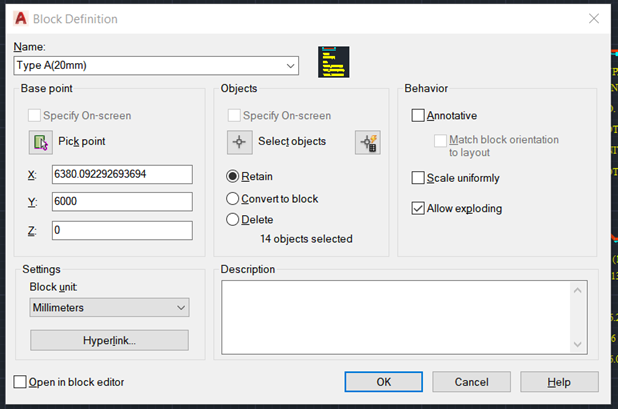Screen dimensions: 618x409
Task: Click the Pick point icon button
Action: [41, 142]
